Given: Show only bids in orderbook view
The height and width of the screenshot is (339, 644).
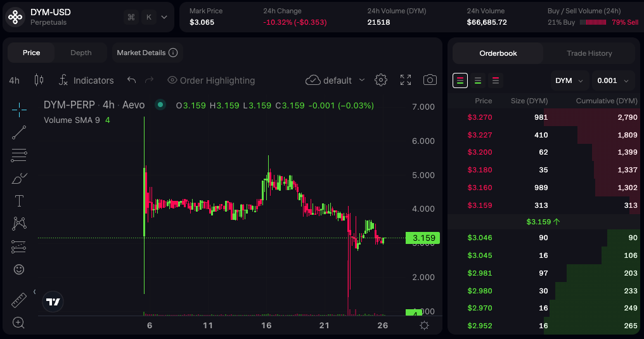Looking at the screenshot, I should [x=478, y=80].
